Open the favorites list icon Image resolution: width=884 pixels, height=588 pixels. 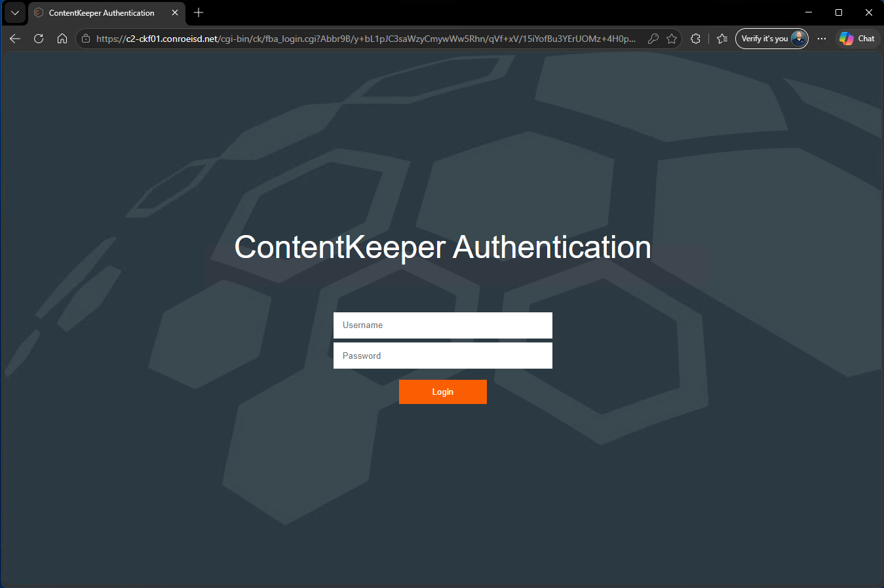point(722,39)
